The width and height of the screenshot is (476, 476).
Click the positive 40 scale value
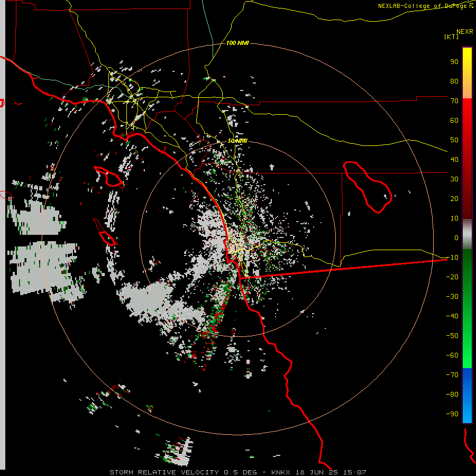pos(454,159)
